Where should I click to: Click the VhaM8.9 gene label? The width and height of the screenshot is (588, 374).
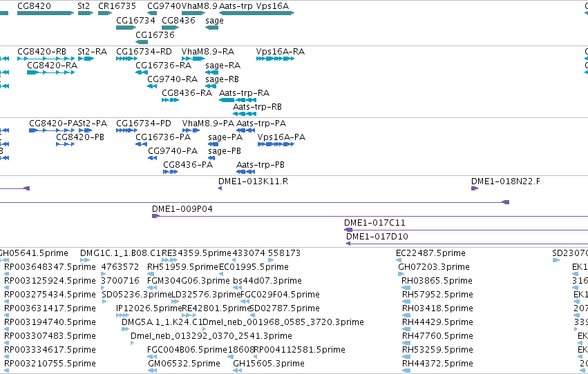pos(200,6)
